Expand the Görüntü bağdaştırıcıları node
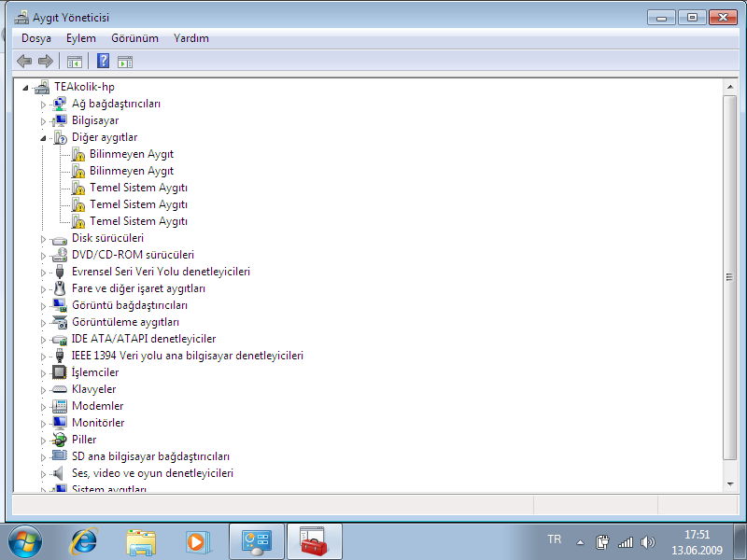The height and width of the screenshot is (560, 747). click(43, 306)
